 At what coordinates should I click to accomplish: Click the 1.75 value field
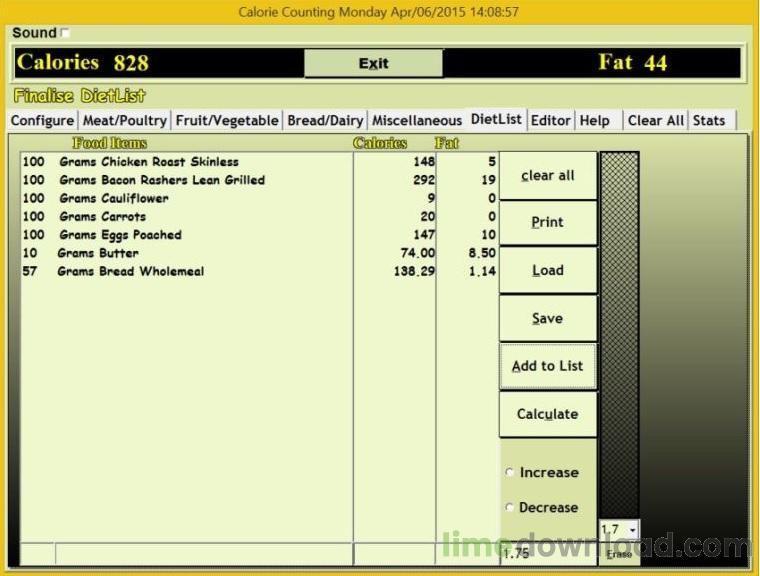[548, 554]
